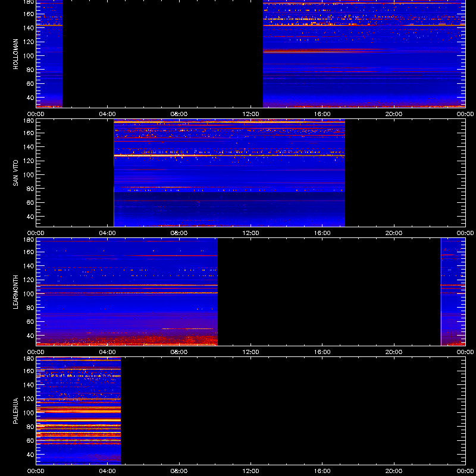
Task: Choose 16:00 time label under Learmonth plot
Action: [x=322, y=352]
